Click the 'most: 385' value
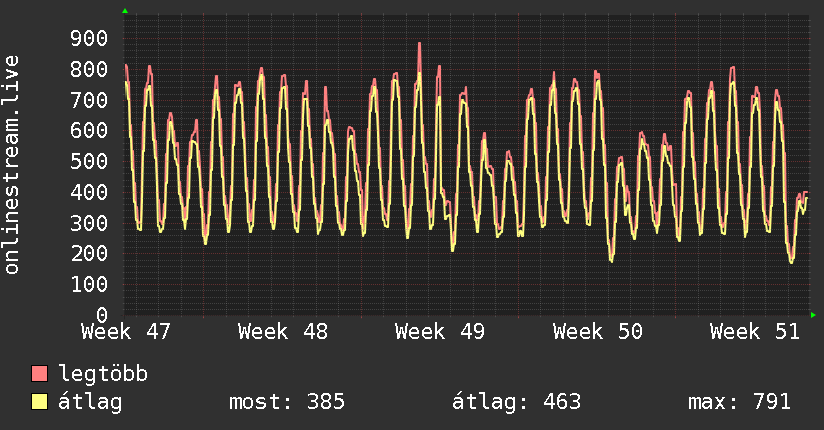This screenshot has height=430, width=824. pos(287,402)
